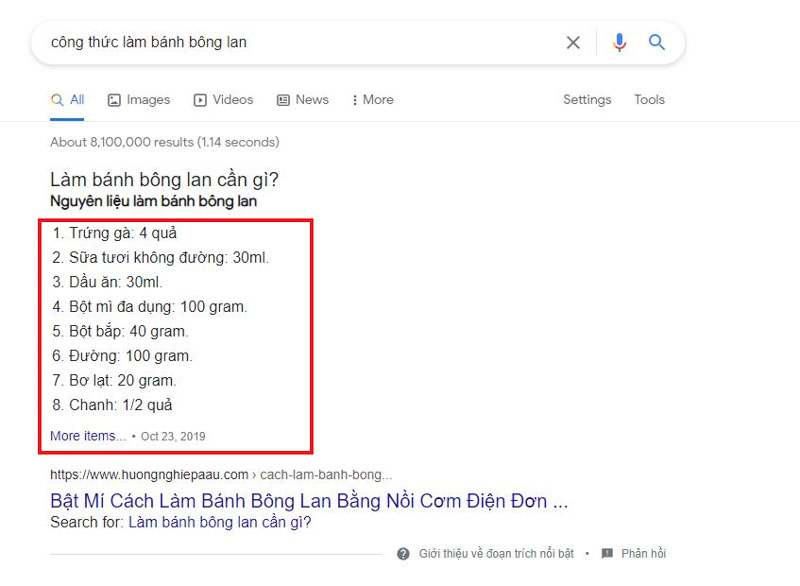
Task: Click the blue magnifier search icon
Action: click(657, 42)
